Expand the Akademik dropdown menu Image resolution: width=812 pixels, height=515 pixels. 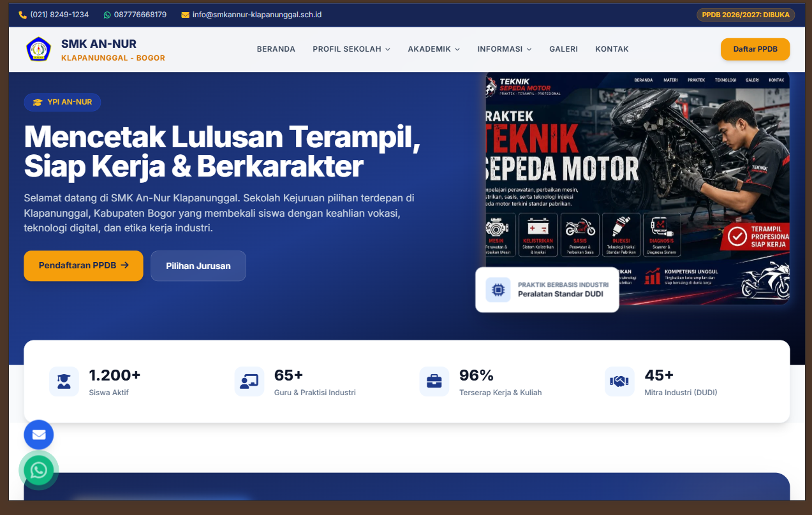click(434, 49)
